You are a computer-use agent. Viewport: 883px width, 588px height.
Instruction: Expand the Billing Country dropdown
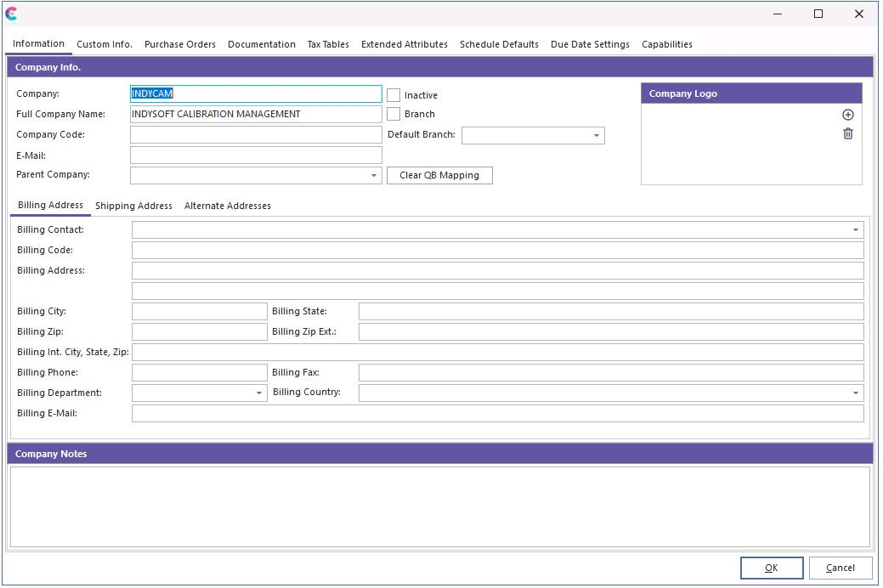tap(855, 393)
